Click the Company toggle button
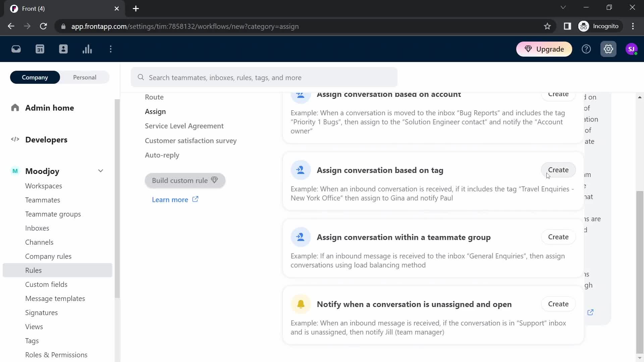 [35, 77]
